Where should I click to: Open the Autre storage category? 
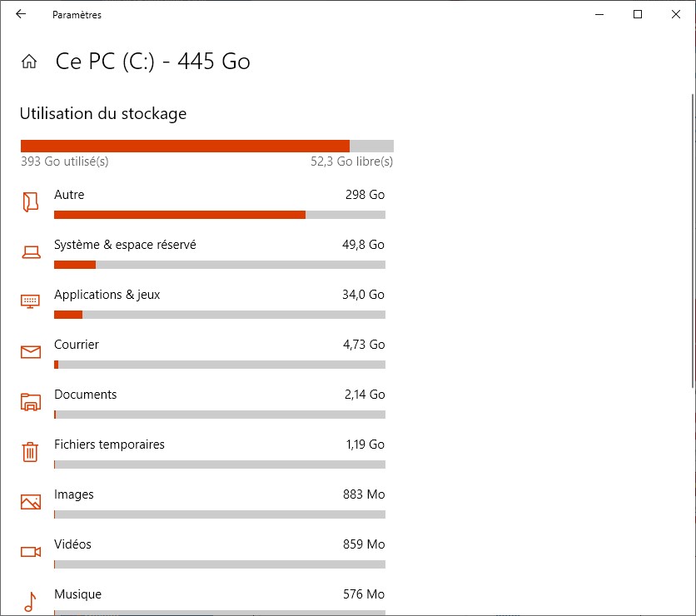click(69, 195)
